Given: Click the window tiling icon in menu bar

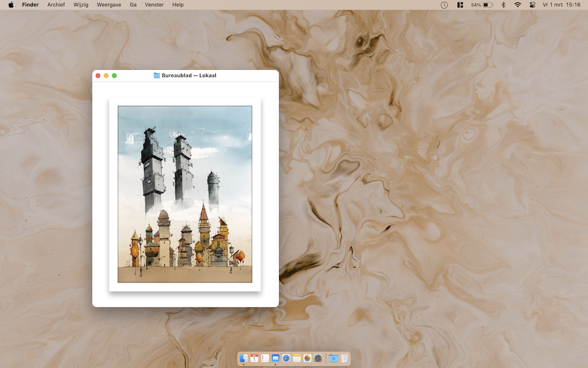Looking at the screenshot, I should pos(460,5).
